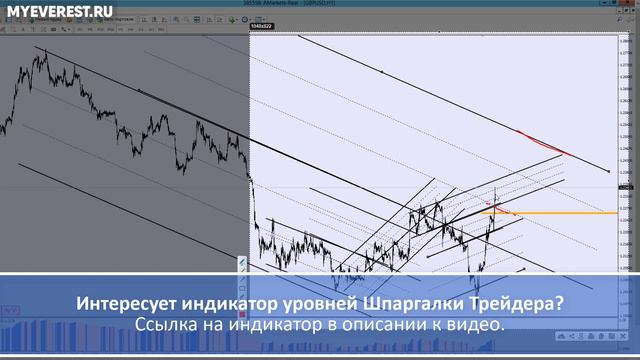Select the Lightshot rectangle tool

(242, 288)
